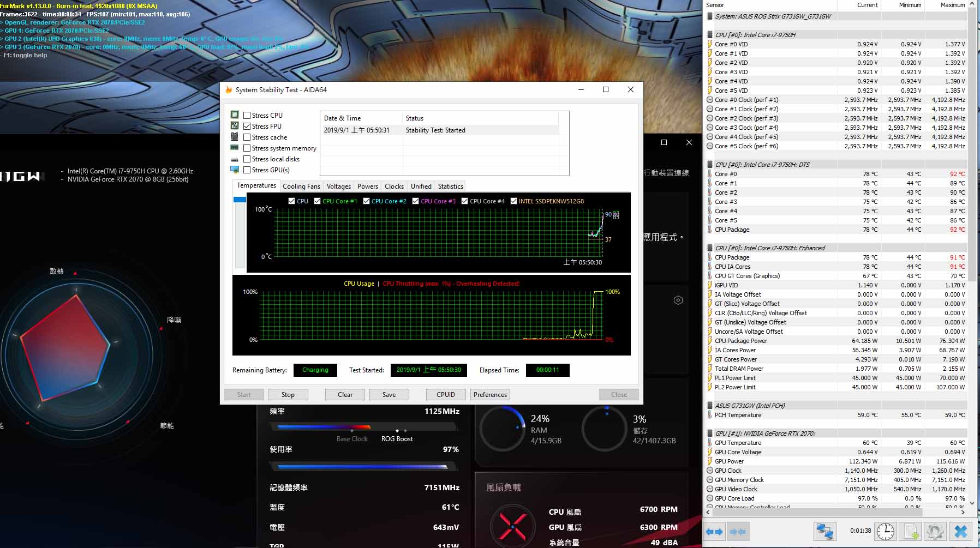Select the 'Stability Test: Started' log entry
The image size is (980, 548).
tap(439, 130)
